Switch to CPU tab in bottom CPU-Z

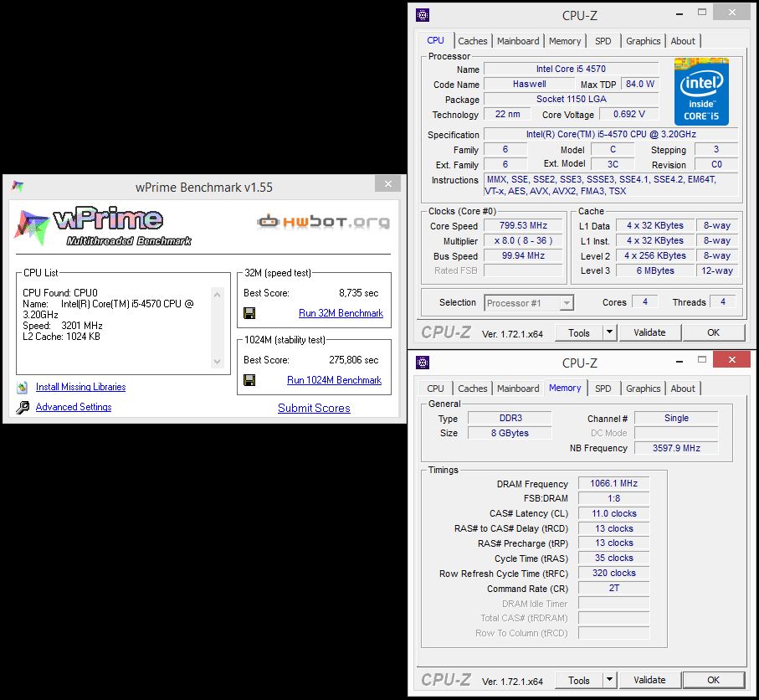click(x=435, y=389)
